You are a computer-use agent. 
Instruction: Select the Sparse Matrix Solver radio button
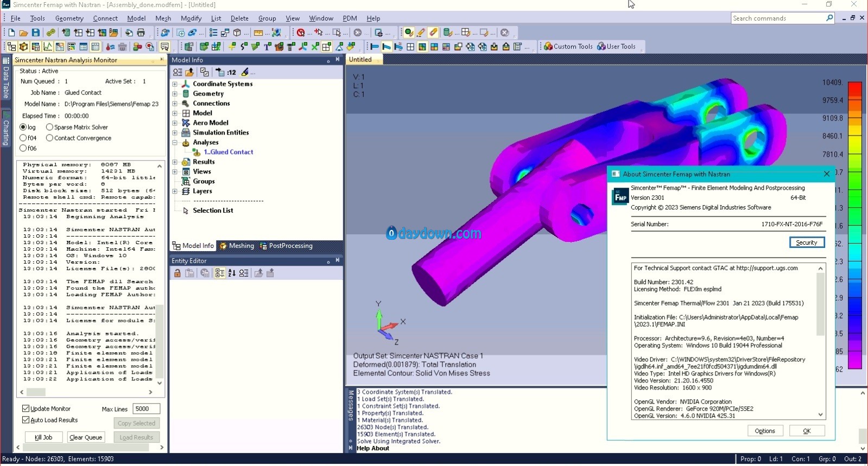[50, 127]
